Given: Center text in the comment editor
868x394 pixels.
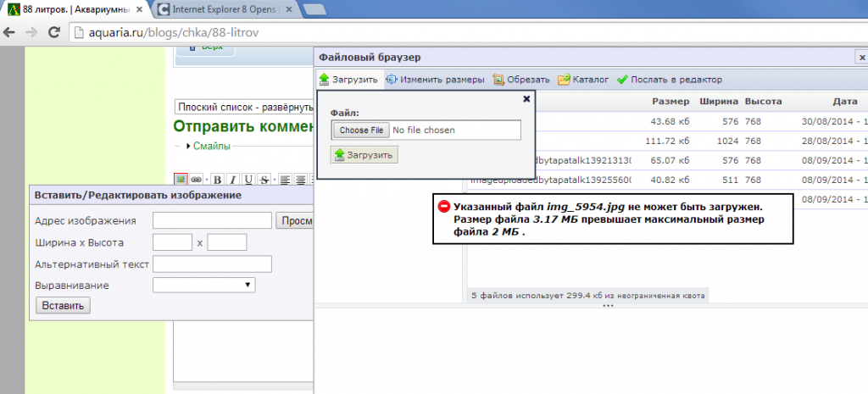Looking at the screenshot, I should [x=301, y=180].
